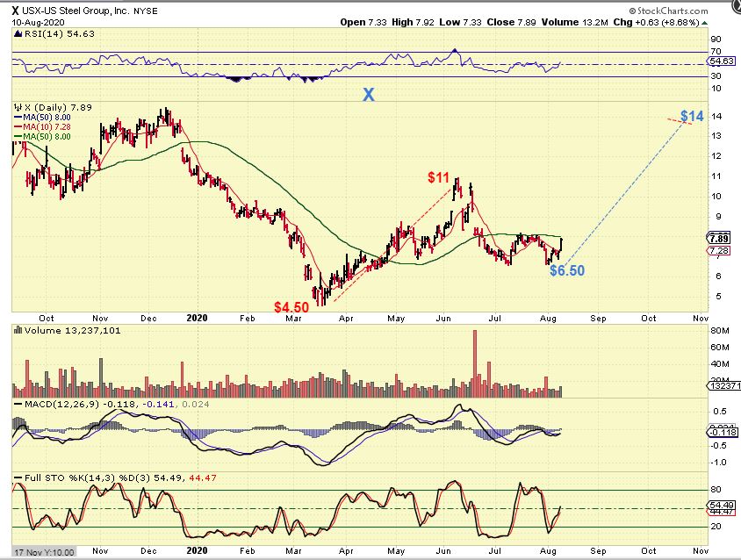Click the red MA(10) 7.28 legend entry
The height and width of the screenshot is (560, 741).
(x=42, y=127)
